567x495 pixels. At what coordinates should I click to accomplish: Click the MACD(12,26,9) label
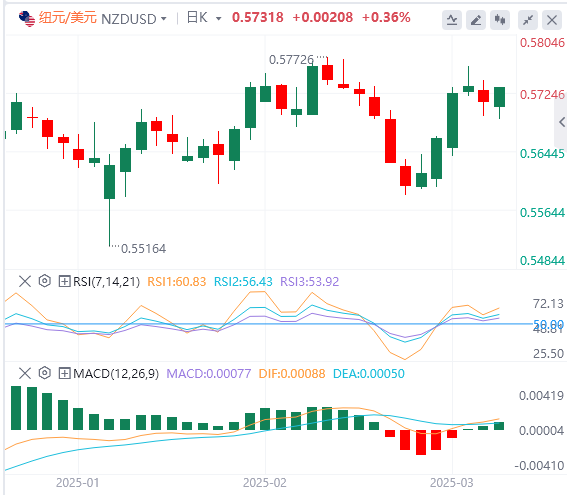116,373
